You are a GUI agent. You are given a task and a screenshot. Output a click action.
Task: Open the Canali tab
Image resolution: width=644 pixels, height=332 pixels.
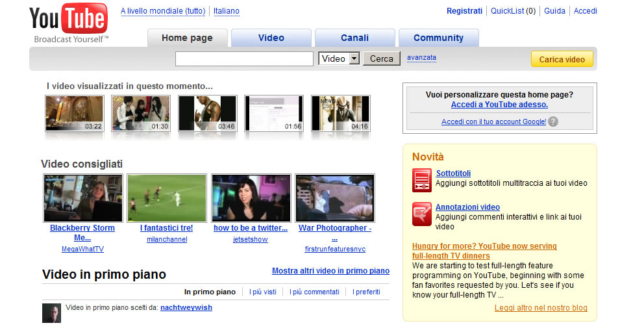pyautogui.click(x=355, y=38)
